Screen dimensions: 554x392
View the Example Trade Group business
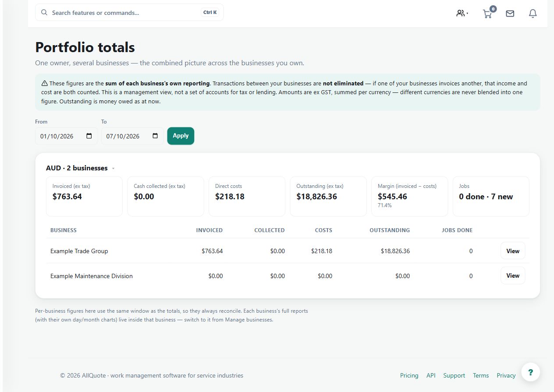513,251
